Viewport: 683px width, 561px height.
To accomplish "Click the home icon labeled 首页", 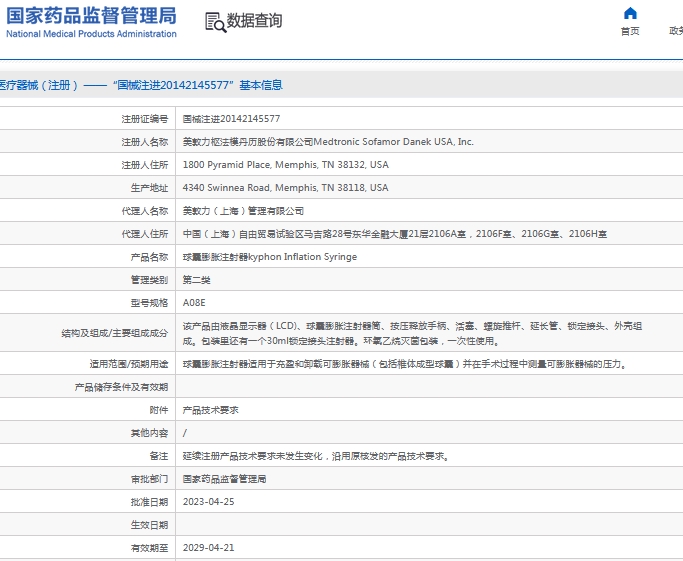I will pos(630,14).
